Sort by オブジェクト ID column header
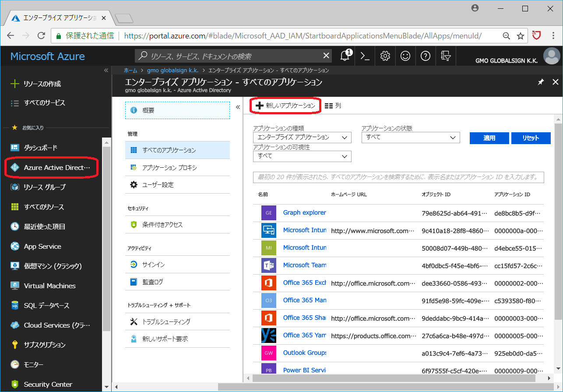 coord(436,194)
